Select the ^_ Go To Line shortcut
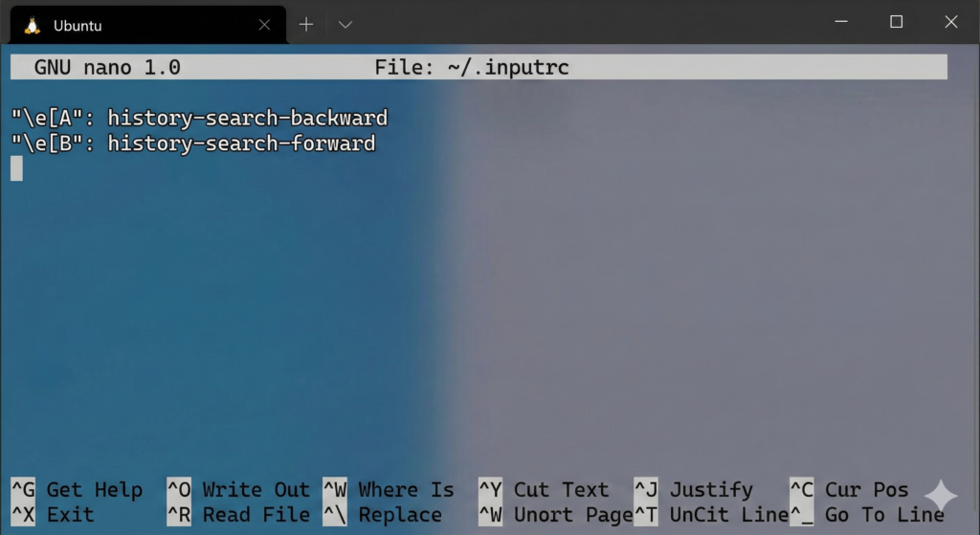Image resolution: width=980 pixels, height=535 pixels. coord(866,515)
